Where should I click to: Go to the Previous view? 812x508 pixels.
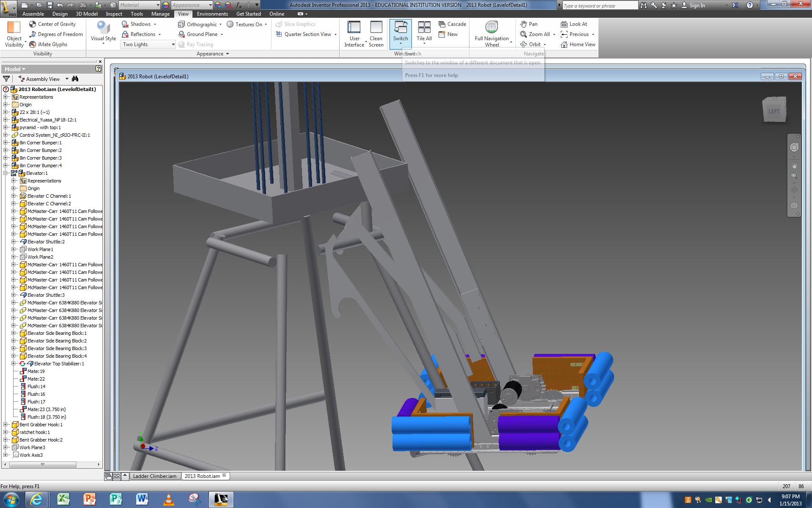click(575, 34)
